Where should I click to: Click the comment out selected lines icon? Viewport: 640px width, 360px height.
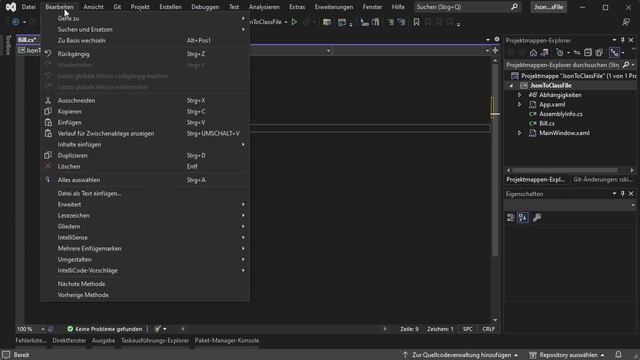(x=391, y=22)
